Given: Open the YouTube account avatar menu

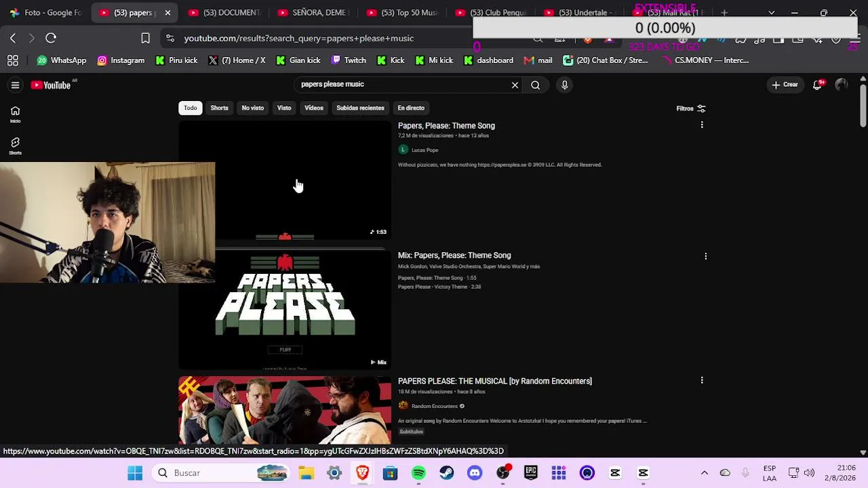Looking at the screenshot, I should pos(842,85).
